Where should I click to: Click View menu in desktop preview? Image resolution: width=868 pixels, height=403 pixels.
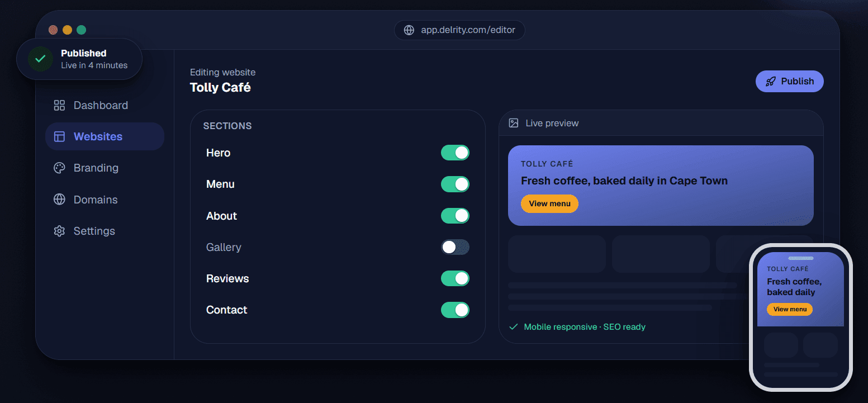tap(549, 203)
